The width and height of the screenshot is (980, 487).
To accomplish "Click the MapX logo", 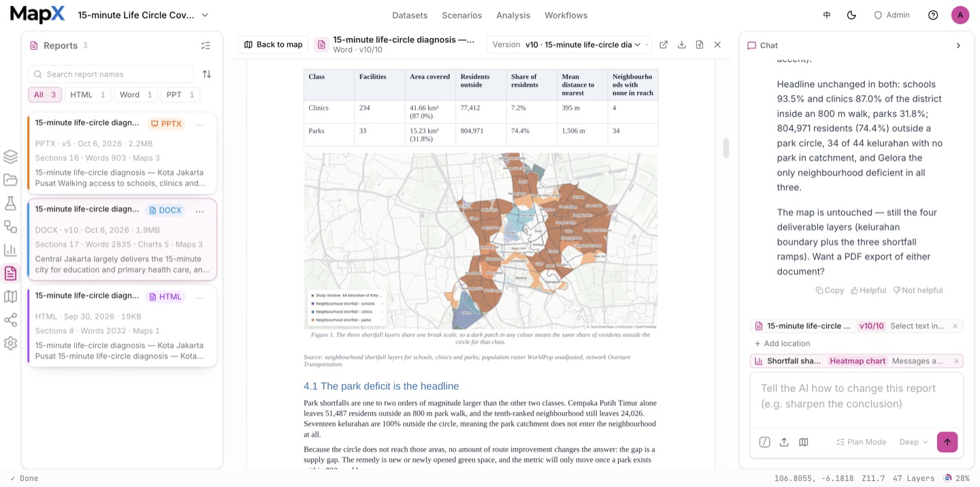I will click(x=37, y=14).
